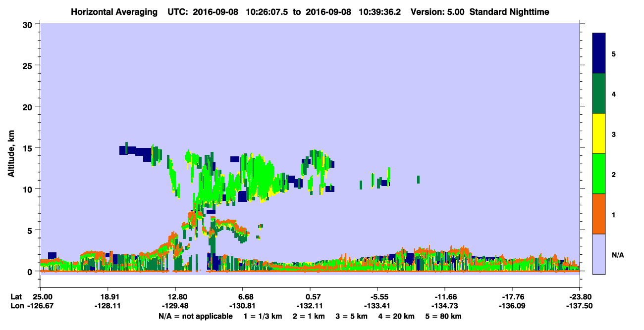Image resolution: width=644 pixels, height=330 pixels.
Task: Click longitude value -132.11
Action: (310, 306)
